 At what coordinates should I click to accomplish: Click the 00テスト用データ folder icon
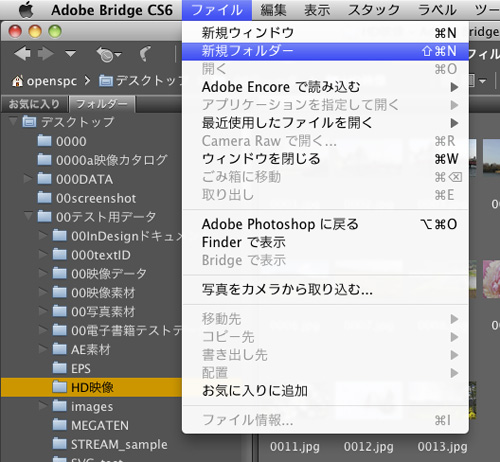(x=44, y=216)
